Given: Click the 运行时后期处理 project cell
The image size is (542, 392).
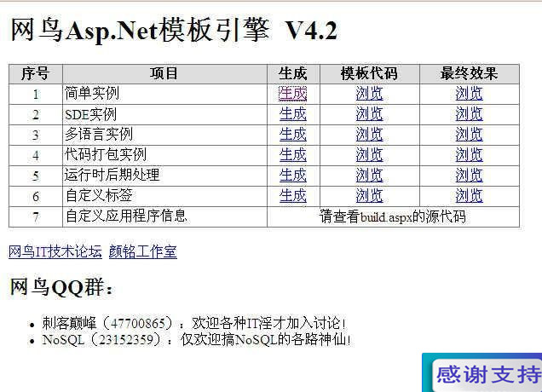Looking at the screenshot, I should pos(164,176).
